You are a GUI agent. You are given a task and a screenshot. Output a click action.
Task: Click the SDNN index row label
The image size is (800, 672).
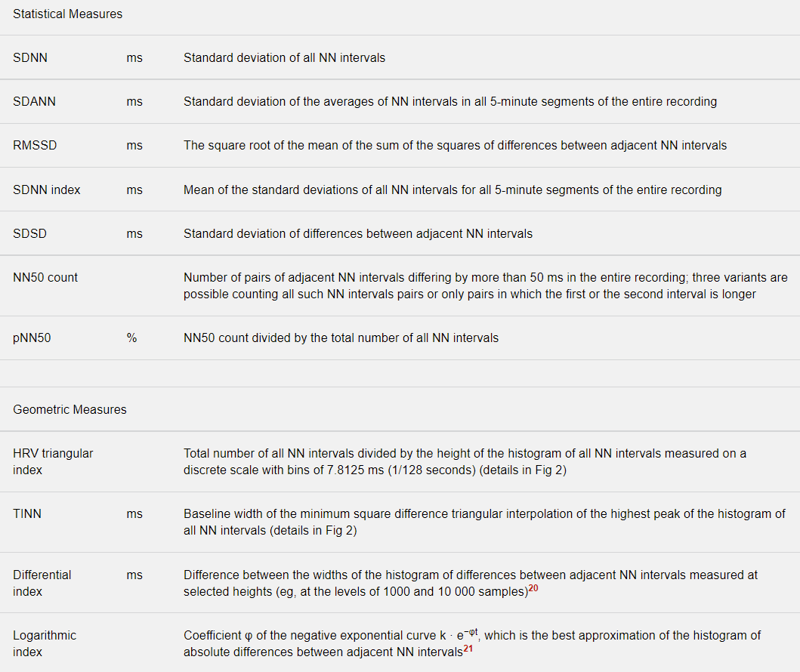(x=47, y=190)
